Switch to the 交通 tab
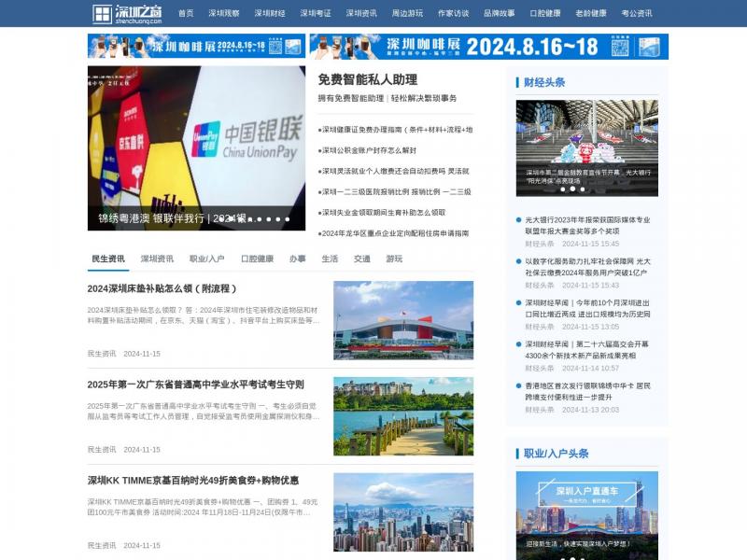This screenshot has height=560, width=747. click(x=361, y=259)
